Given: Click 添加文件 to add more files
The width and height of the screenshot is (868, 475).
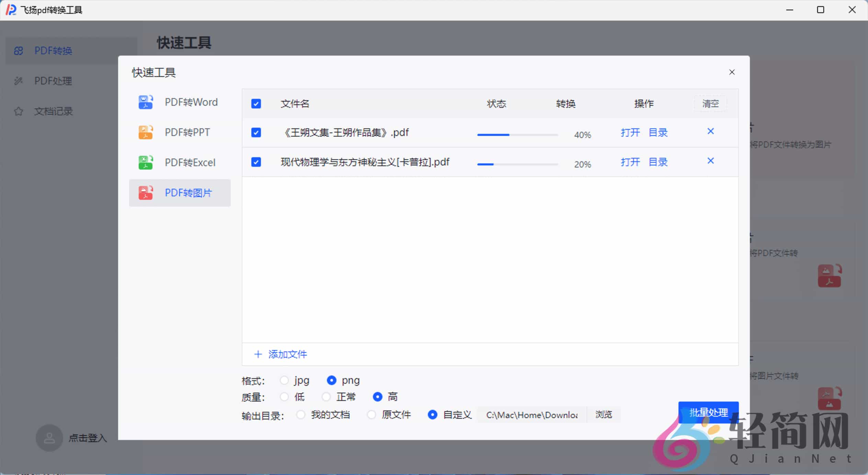Looking at the screenshot, I should pos(280,354).
